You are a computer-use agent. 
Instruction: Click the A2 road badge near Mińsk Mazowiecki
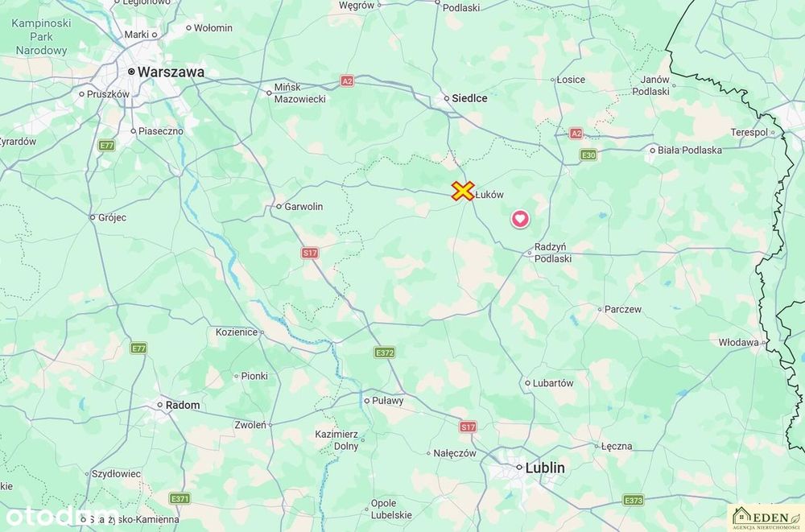[347, 81]
